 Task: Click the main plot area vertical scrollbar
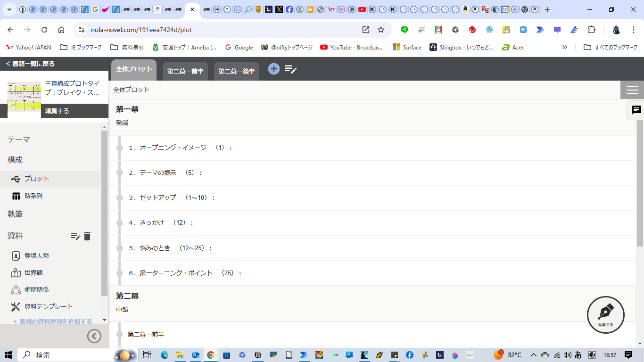click(640, 189)
